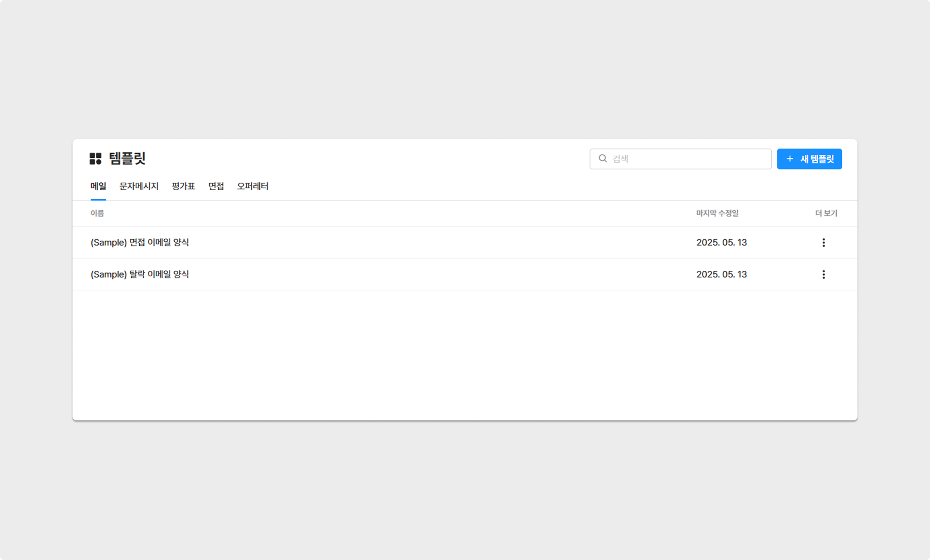Open the (Sample) 탈락 이메일 양식 template
The height and width of the screenshot is (560, 930).
click(140, 274)
